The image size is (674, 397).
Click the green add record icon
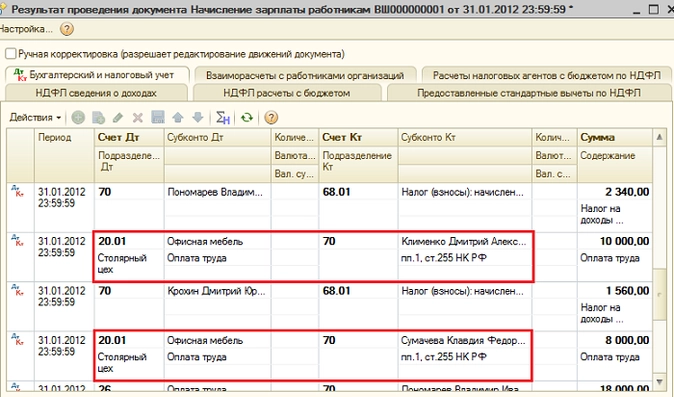point(78,117)
